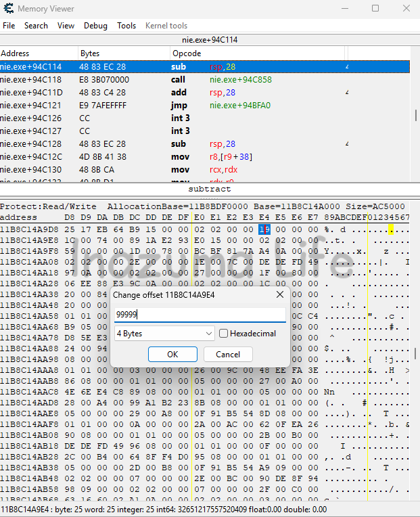
Task: Click the Address column header
Action: pyautogui.click(x=39, y=53)
